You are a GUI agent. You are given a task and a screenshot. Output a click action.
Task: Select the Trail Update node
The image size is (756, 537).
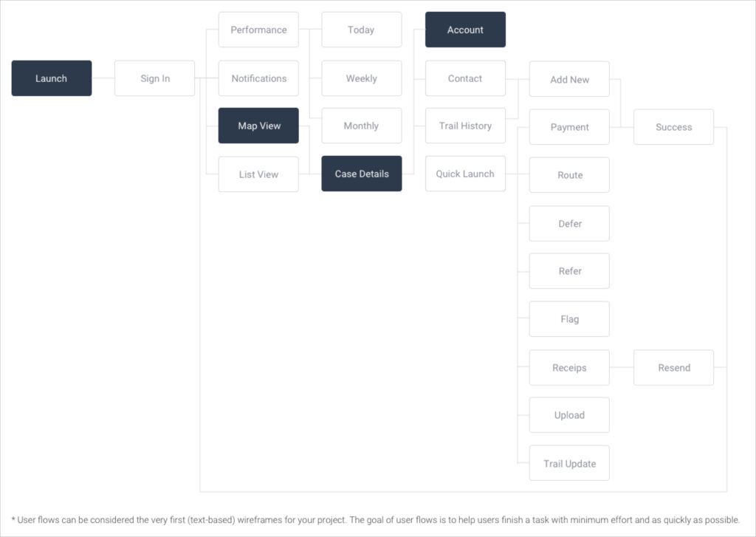tap(569, 463)
